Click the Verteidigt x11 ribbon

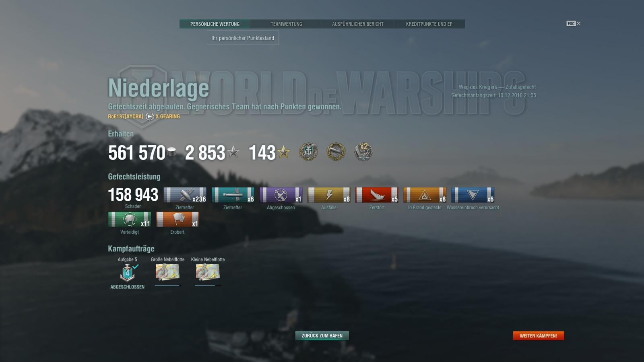click(129, 220)
